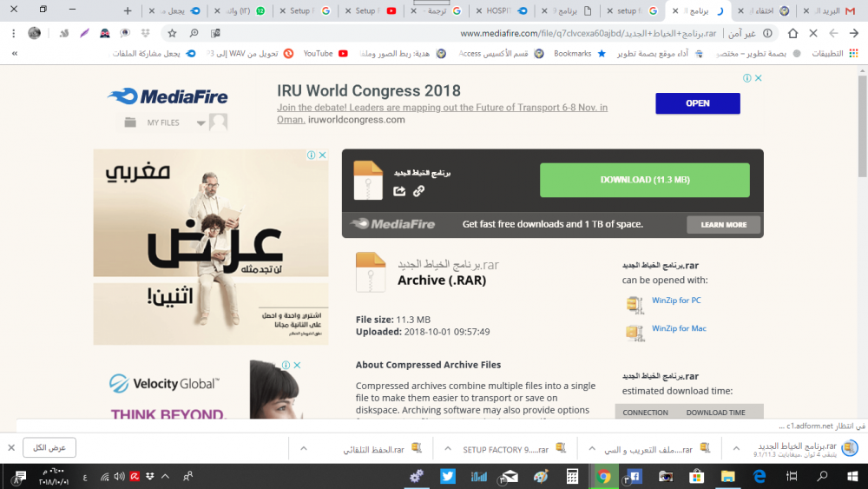Open the Bookmarks star folder
This screenshot has width=868, height=489.
coord(579,54)
